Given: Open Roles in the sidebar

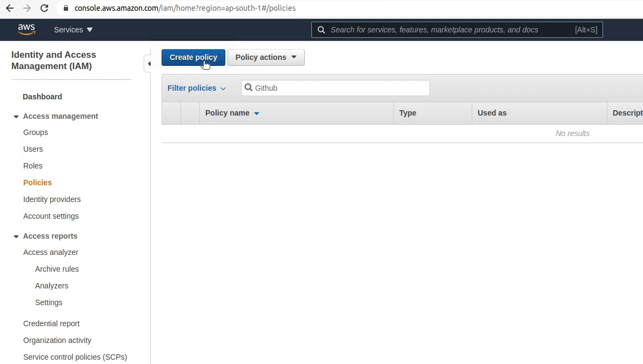Looking at the screenshot, I should (x=33, y=166).
